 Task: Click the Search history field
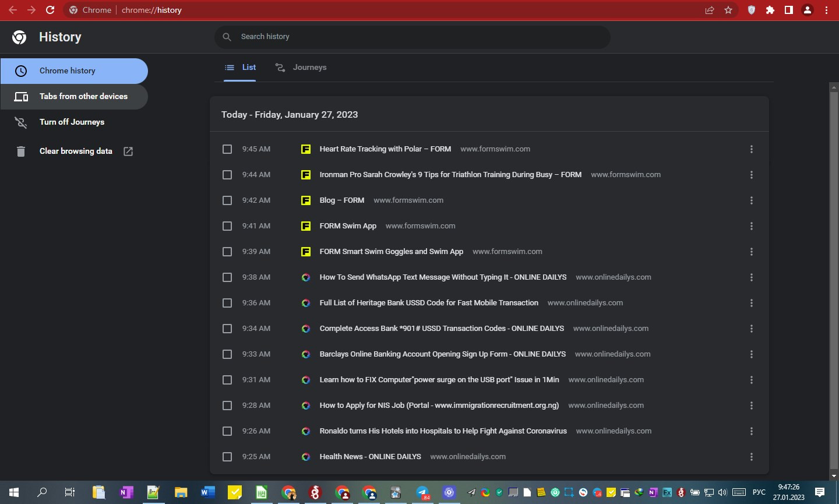[413, 37]
